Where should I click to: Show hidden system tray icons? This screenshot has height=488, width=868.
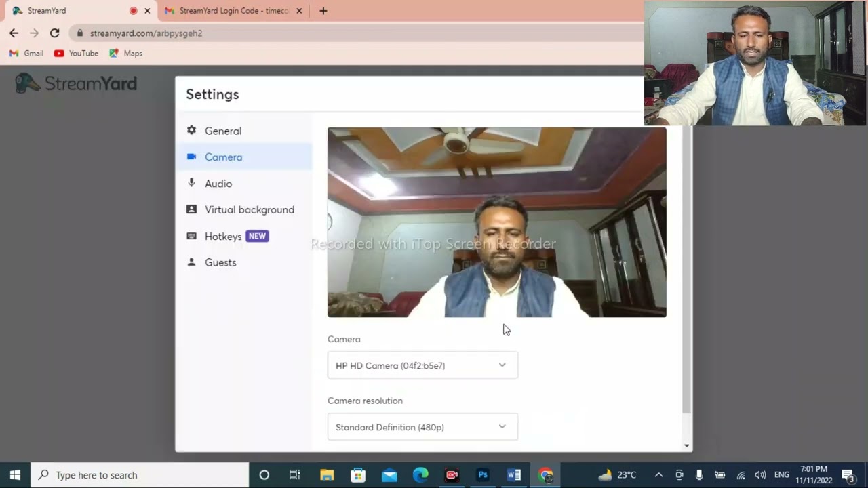point(658,475)
